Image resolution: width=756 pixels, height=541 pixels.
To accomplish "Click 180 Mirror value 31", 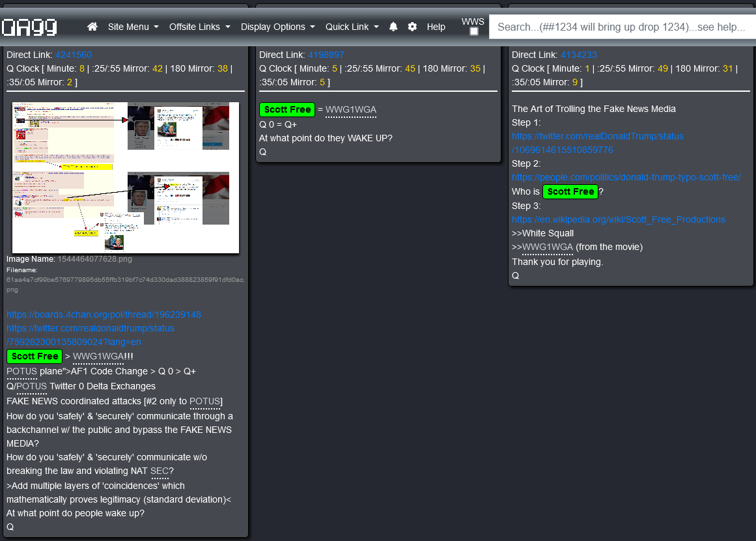I will (x=727, y=68).
